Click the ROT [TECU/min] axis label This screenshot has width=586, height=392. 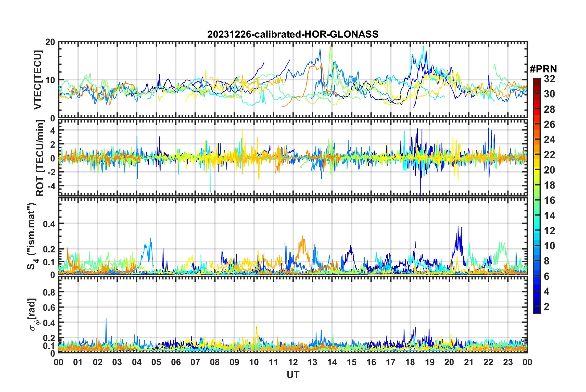coord(40,158)
